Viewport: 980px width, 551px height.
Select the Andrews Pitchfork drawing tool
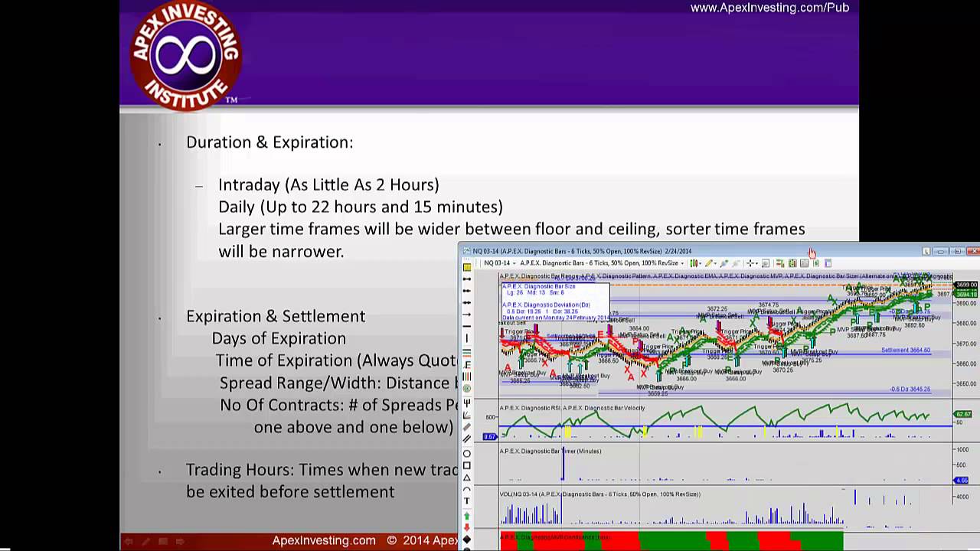click(467, 403)
